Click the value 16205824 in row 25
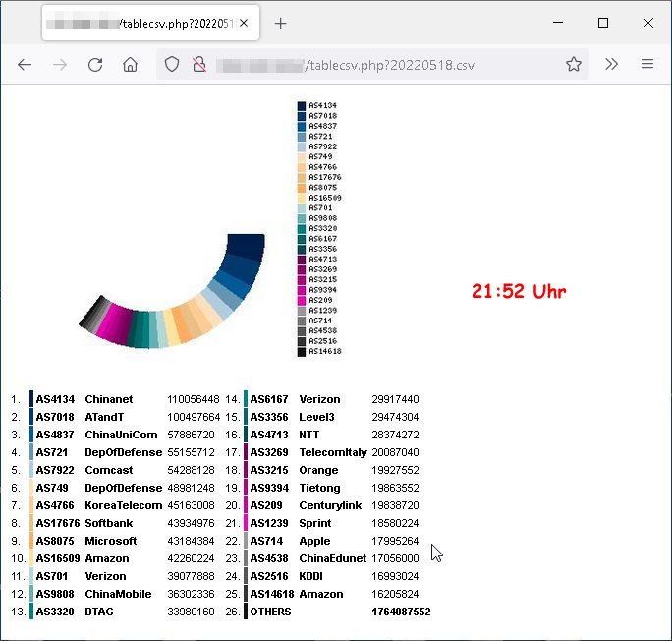672x641 pixels. (x=395, y=594)
